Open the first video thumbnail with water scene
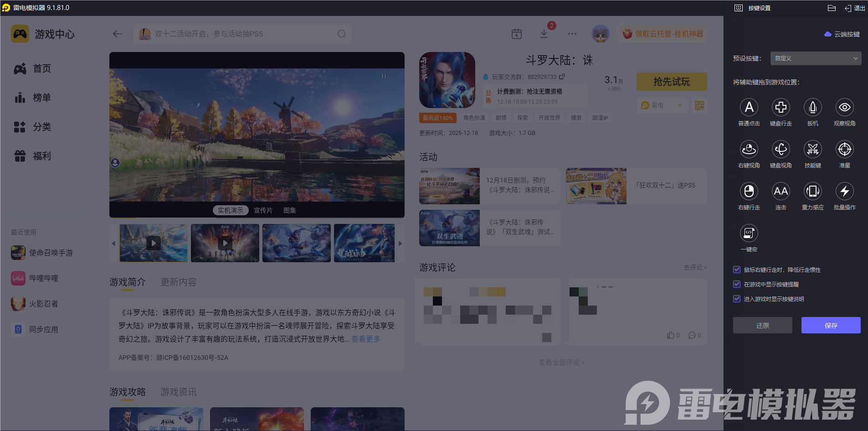Image resolution: width=868 pixels, height=431 pixels. (154, 243)
